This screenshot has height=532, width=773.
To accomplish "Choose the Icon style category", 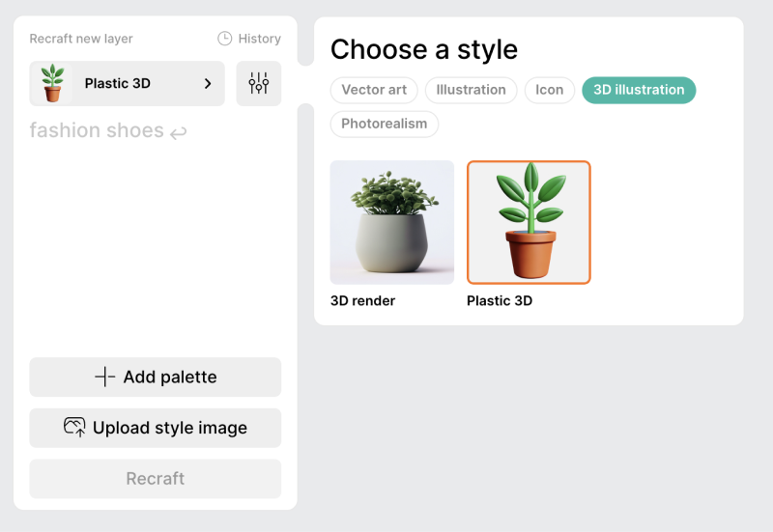I will click(x=549, y=90).
